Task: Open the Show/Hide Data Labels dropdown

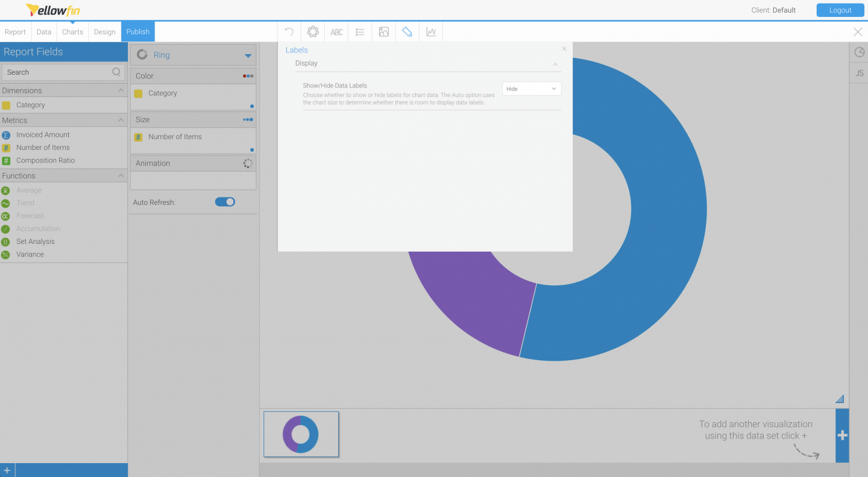Action: click(x=531, y=89)
